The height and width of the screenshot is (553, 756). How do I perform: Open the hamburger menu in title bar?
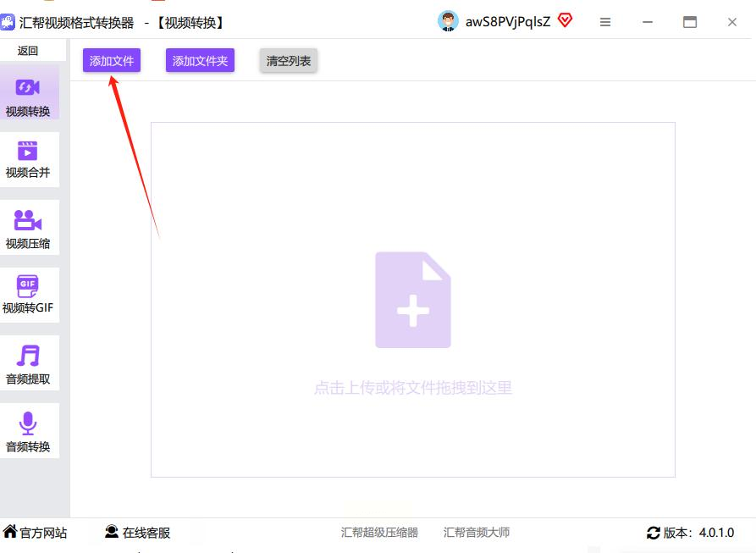click(605, 22)
